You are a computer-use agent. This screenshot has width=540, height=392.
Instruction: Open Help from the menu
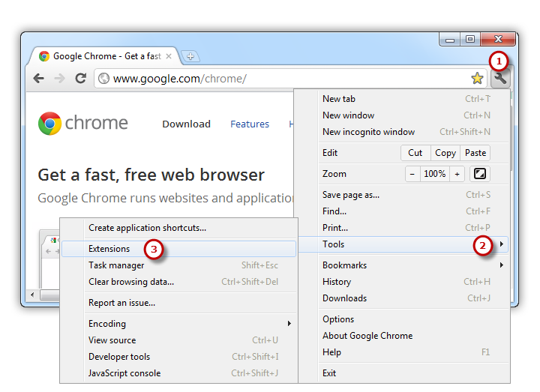413,352
